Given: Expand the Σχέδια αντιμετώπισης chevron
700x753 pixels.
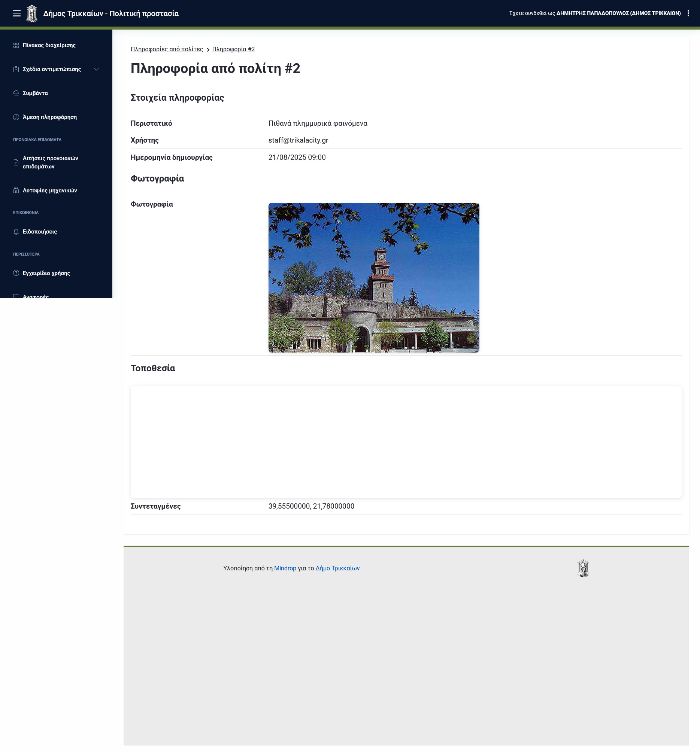Looking at the screenshot, I should coord(96,69).
